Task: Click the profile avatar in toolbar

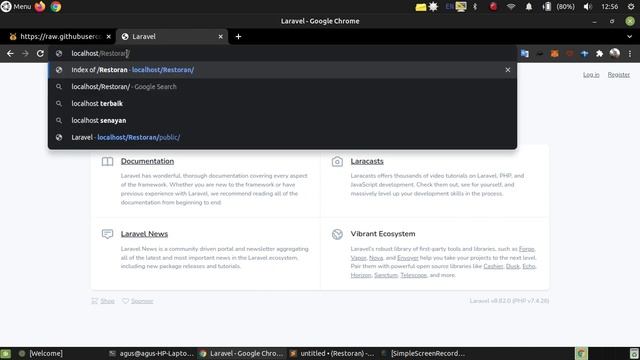Action: tap(615, 53)
